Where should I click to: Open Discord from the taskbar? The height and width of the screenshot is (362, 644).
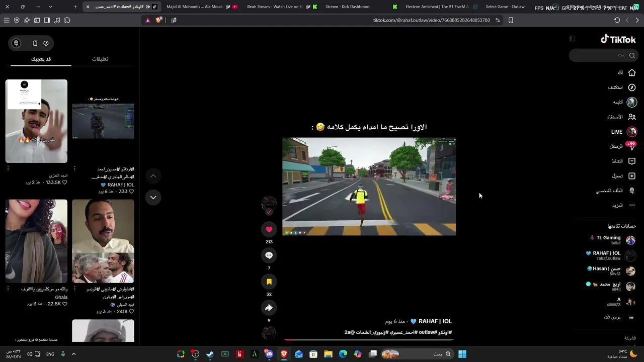(x=269, y=354)
